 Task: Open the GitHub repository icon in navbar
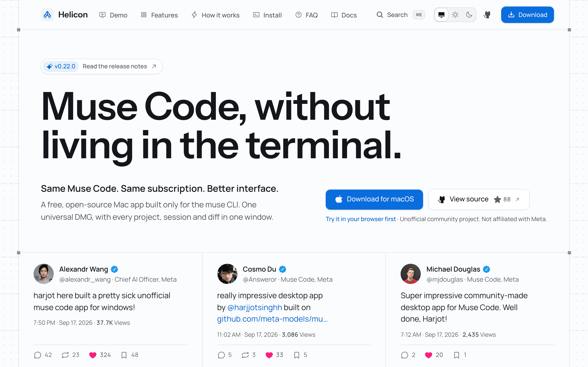pos(487,15)
